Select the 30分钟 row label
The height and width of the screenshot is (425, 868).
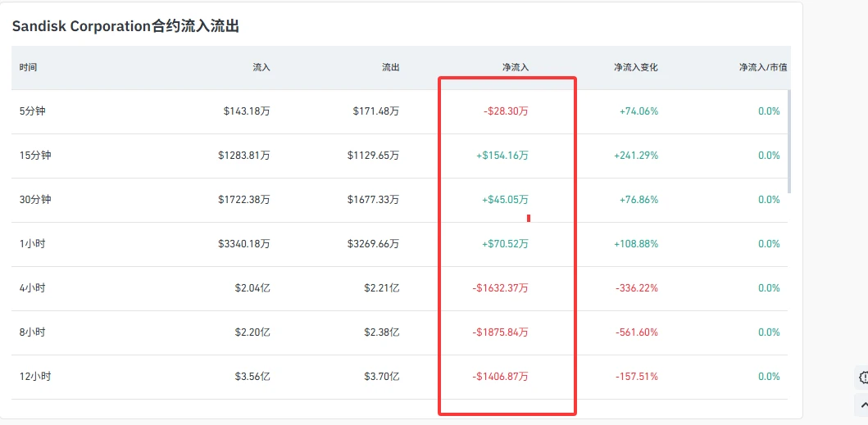[x=35, y=200]
